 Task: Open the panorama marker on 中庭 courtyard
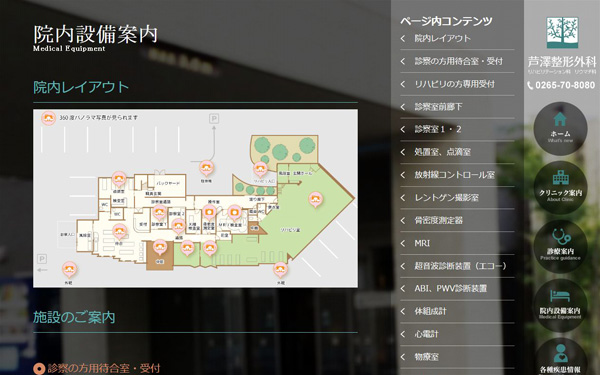click(160, 247)
